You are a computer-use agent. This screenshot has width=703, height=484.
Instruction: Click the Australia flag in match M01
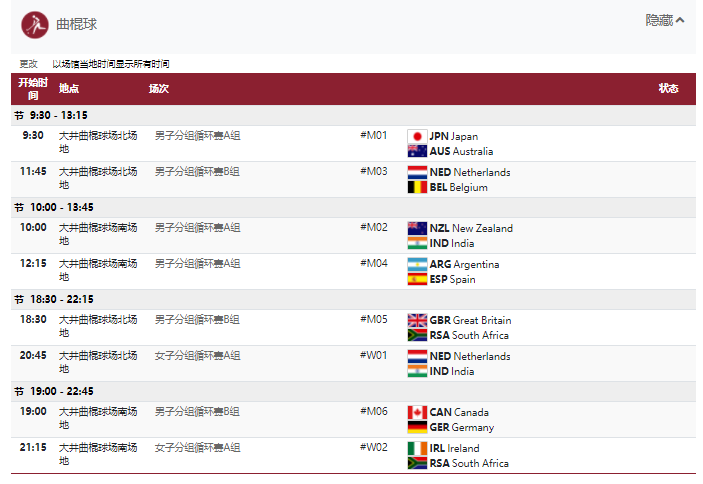[x=417, y=151]
